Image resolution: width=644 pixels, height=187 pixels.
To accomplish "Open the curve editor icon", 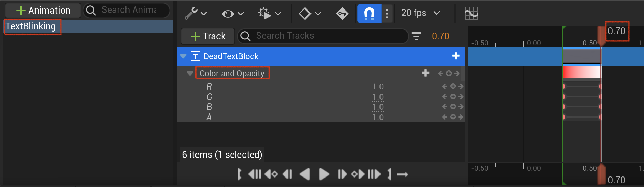I will (471, 14).
